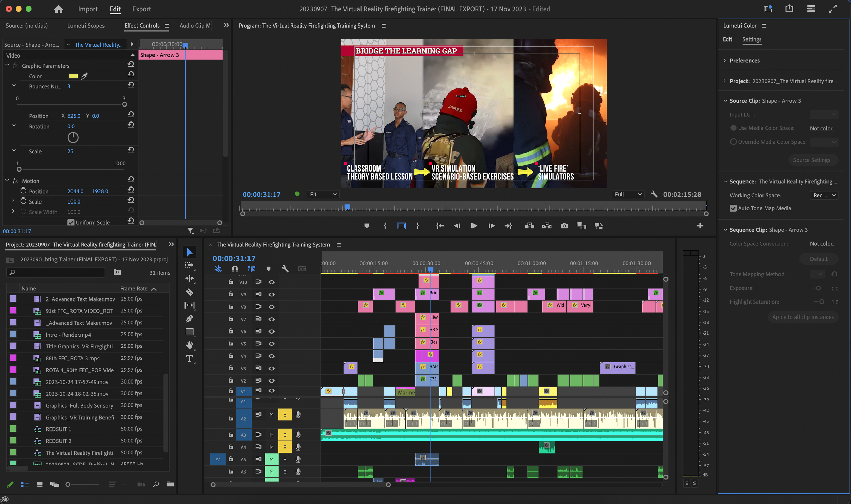Viewport: 851px width, 504px height.
Task: Click the Home icon
Action: point(59,9)
